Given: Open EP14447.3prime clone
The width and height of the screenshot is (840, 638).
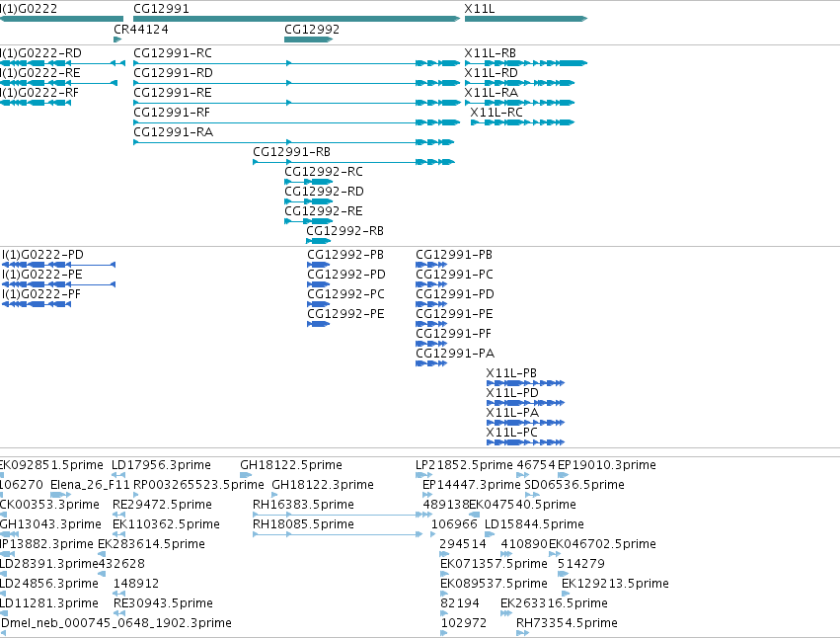Looking at the screenshot, I should click(427, 495).
